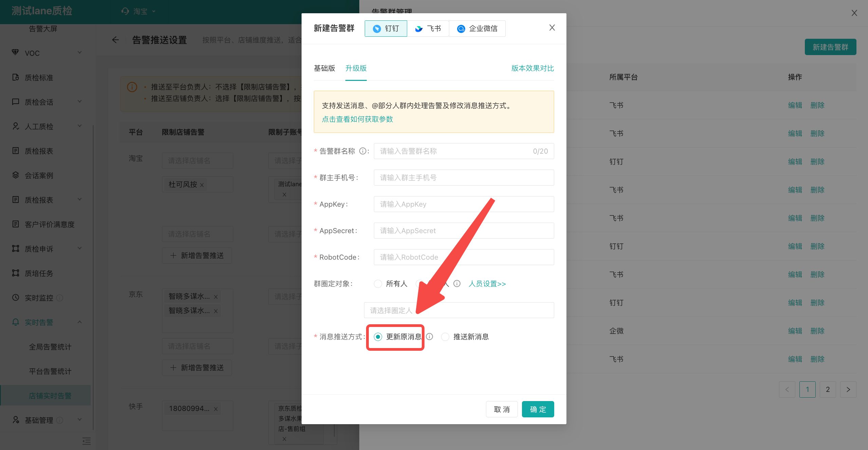Click the next page arrow
This screenshot has height=450, width=868.
tap(848, 390)
